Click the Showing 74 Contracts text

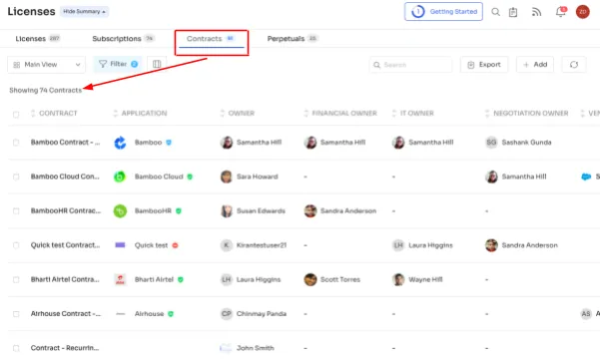click(46, 90)
